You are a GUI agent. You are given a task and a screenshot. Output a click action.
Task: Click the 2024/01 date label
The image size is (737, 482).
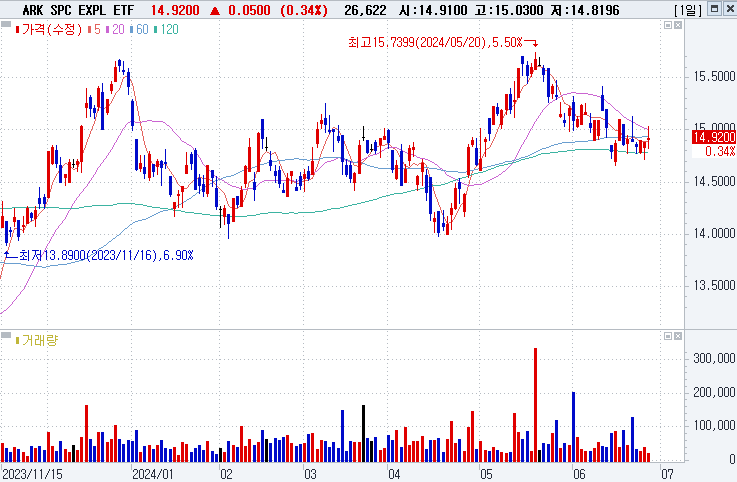[x=153, y=474]
